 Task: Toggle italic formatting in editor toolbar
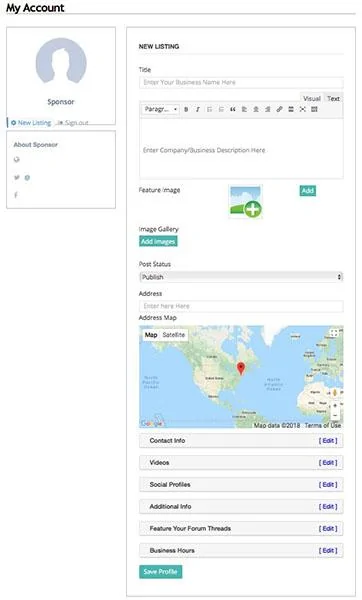197,109
